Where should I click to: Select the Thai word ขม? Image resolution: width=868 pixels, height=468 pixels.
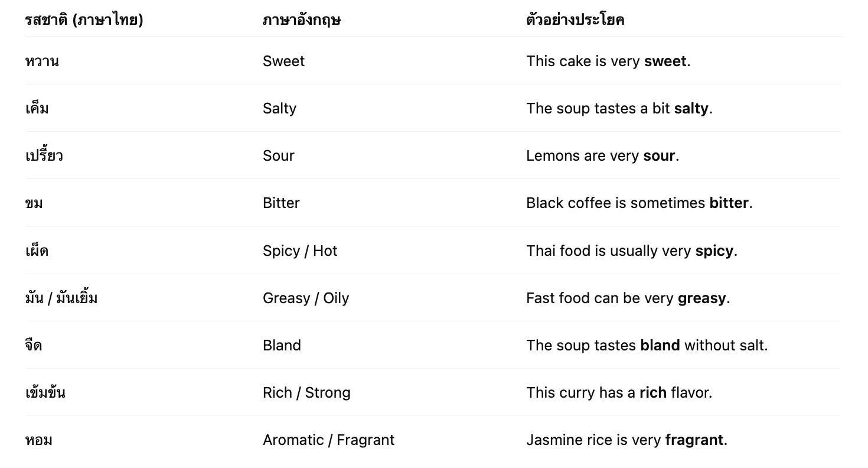tap(34, 203)
